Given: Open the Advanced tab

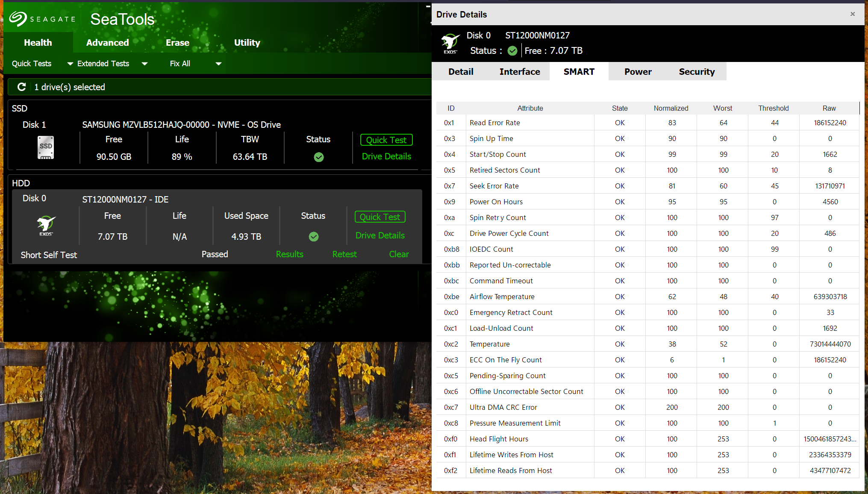Looking at the screenshot, I should pyautogui.click(x=107, y=42).
